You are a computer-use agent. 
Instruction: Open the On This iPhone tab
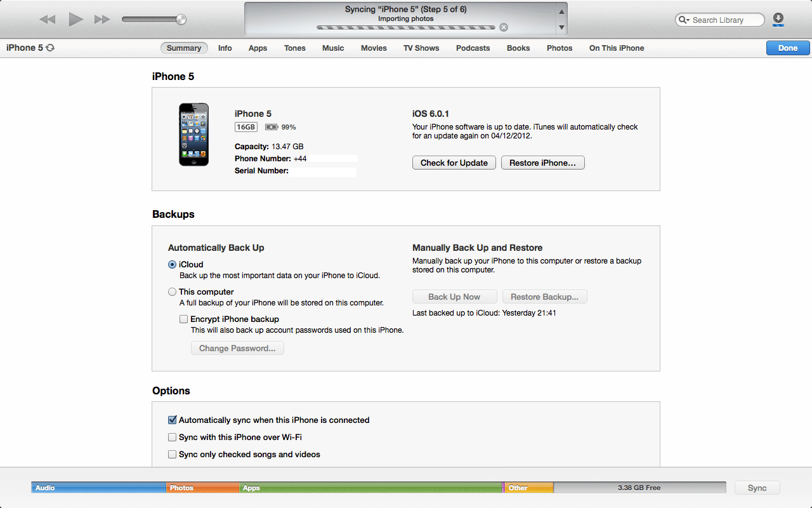point(617,48)
